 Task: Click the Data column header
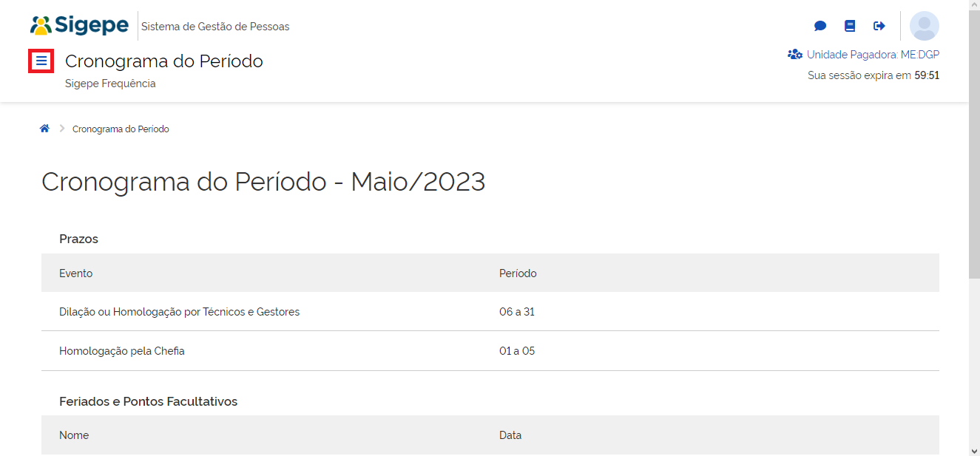coord(510,435)
